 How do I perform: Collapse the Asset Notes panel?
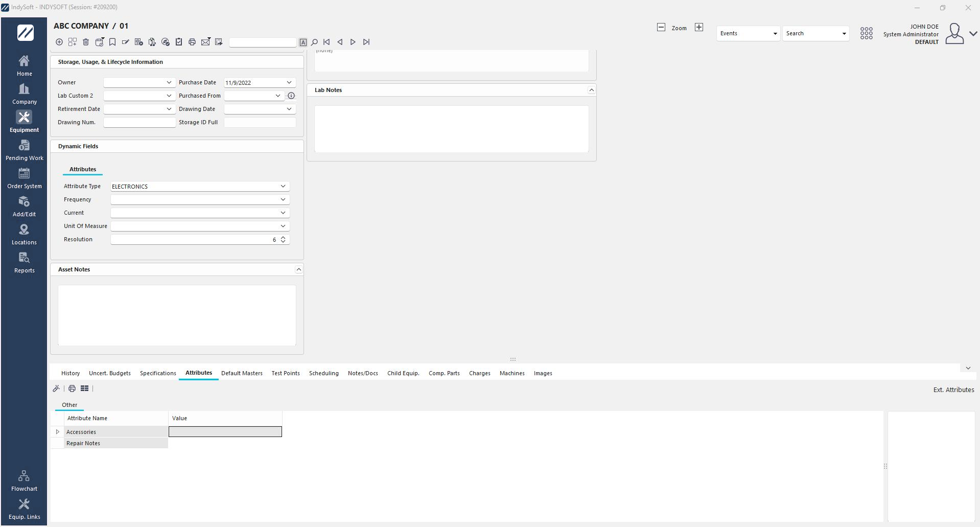299,269
